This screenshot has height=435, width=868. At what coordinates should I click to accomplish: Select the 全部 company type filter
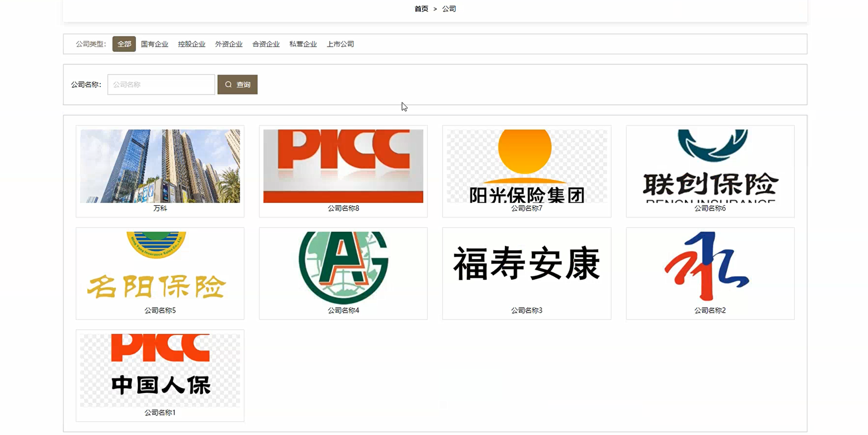click(x=124, y=44)
